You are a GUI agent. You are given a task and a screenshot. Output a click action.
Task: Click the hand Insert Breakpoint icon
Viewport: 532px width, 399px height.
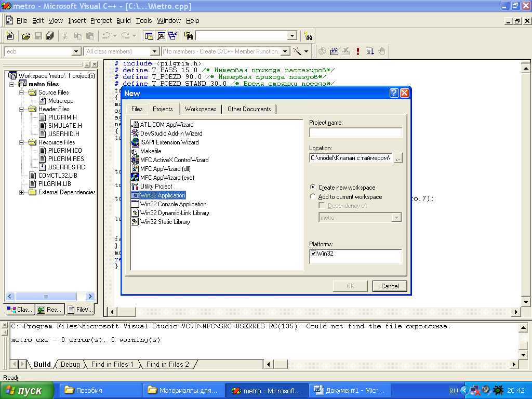(x=382, y=51)
